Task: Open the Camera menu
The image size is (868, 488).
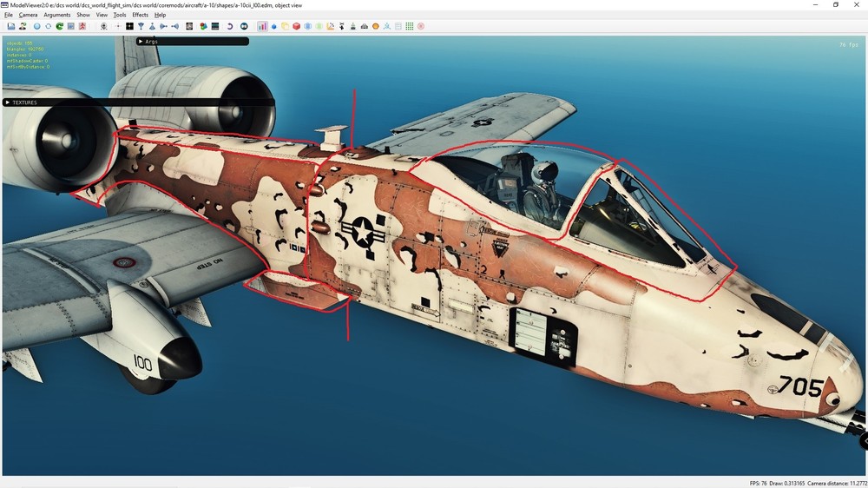Action: [x=29, y=15]
